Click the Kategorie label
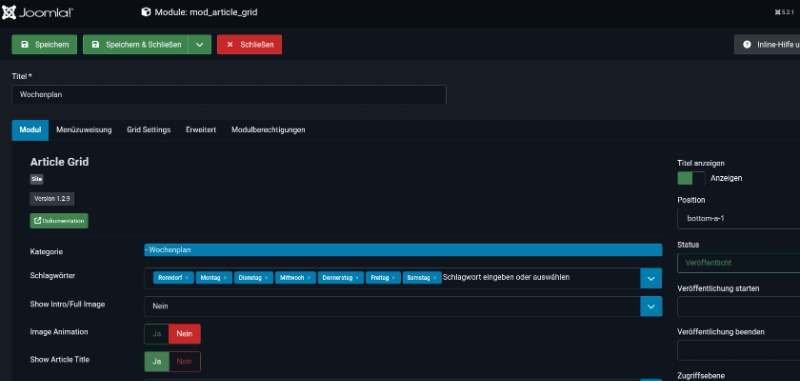Screen dimensions: 800x381 [x=46, y=252]
